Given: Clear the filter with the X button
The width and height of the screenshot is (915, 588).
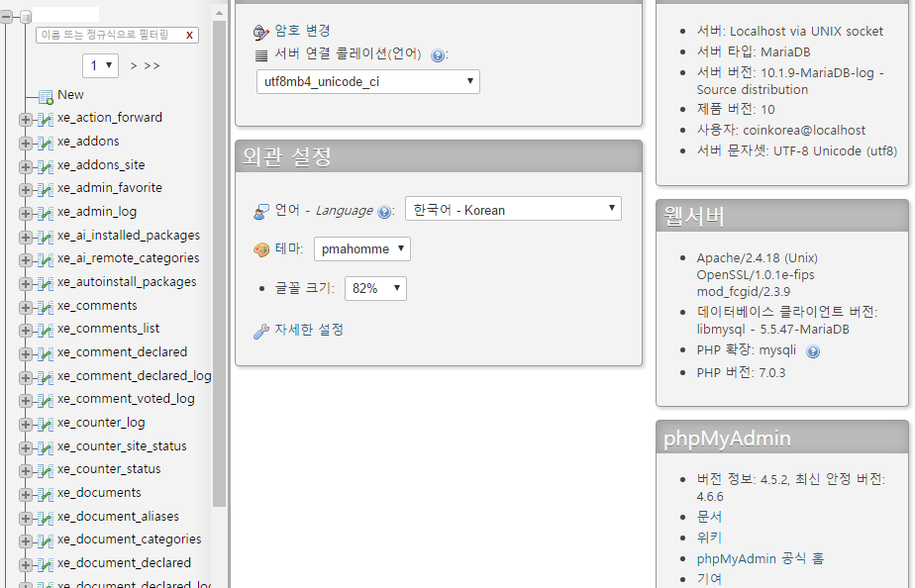Looking at the screenshot, I should pos(189,35).
